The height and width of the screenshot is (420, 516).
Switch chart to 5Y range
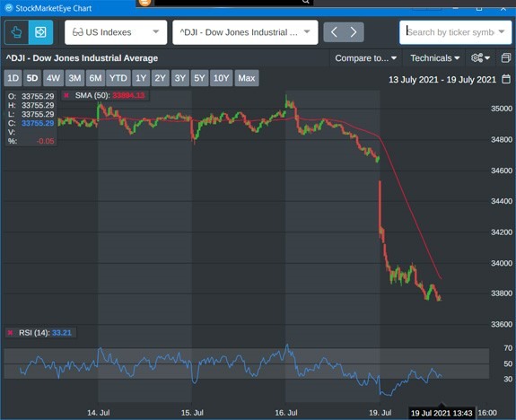pyautogui.click(x=199, y=78)
